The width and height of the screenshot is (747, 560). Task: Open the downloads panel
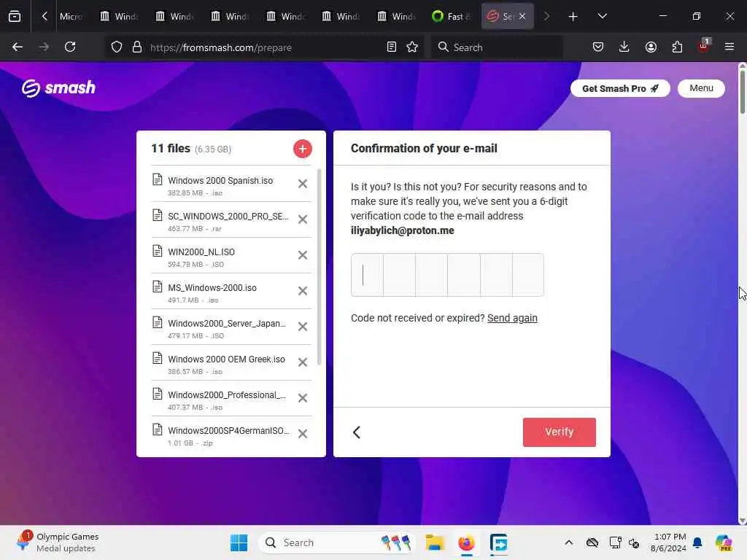pos(624,47)
